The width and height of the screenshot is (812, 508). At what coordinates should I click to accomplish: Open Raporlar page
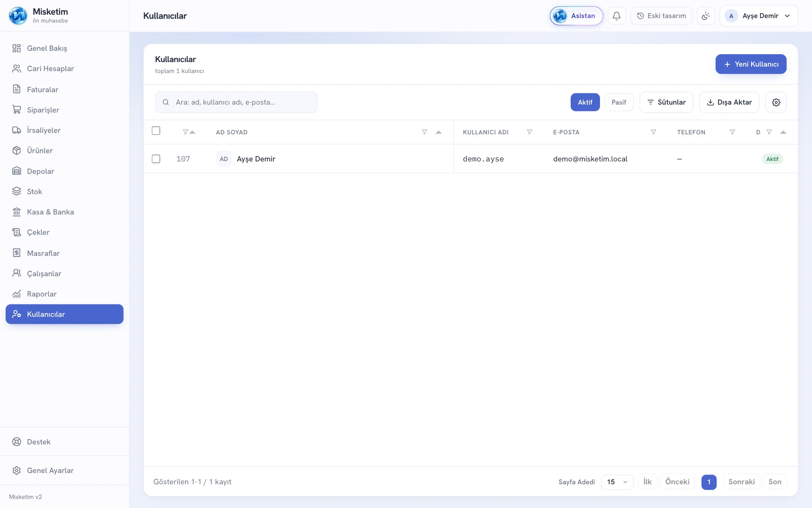64,294
